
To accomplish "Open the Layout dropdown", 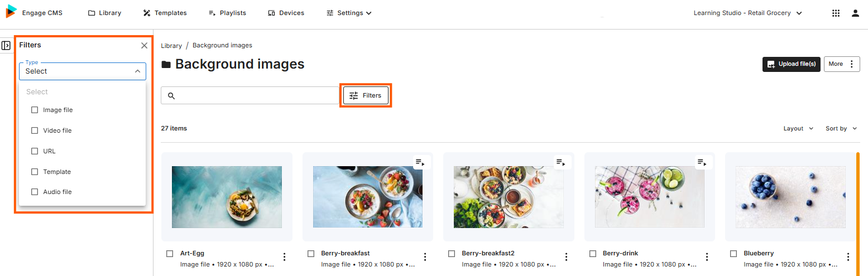I will tap(798, 128).
